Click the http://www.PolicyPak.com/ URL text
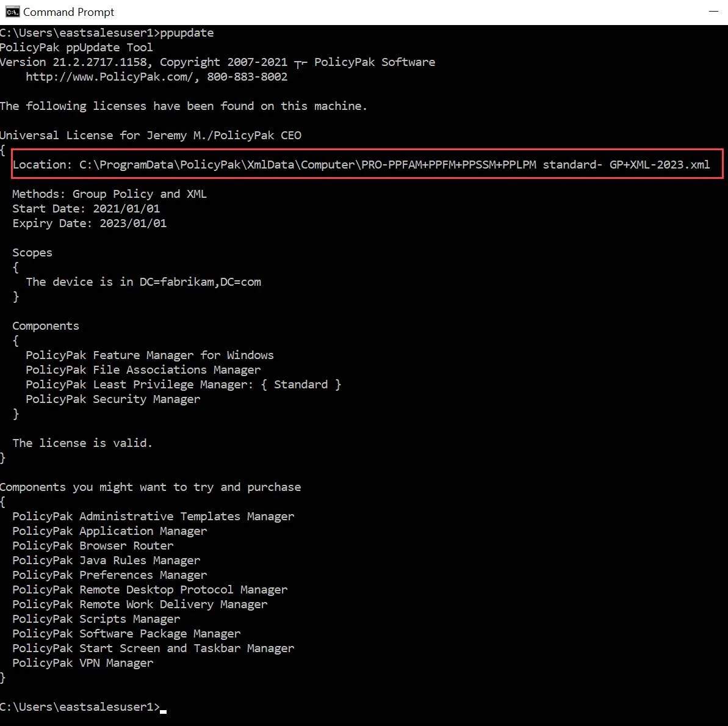The image size is (728, 726). [112, 76]
